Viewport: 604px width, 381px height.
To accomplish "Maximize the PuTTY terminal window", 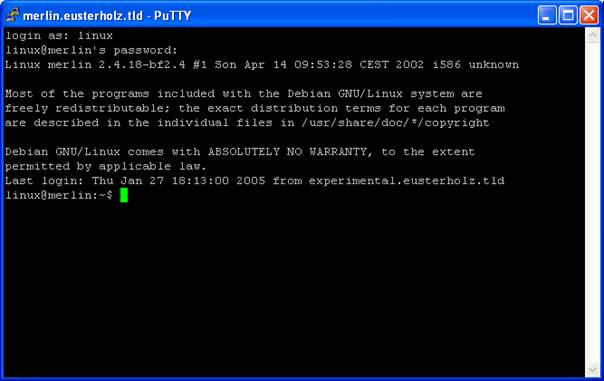I will coord(568,15).
